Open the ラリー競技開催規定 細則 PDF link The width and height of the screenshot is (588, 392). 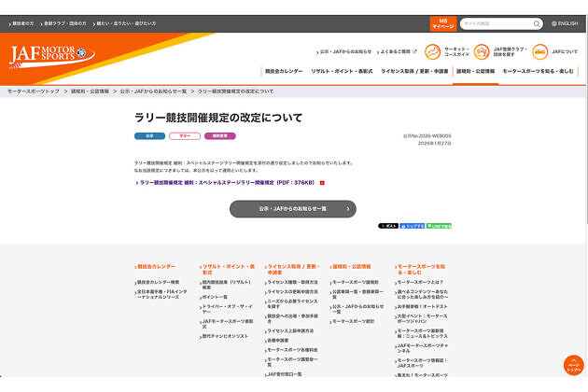[x=227, y=183]
